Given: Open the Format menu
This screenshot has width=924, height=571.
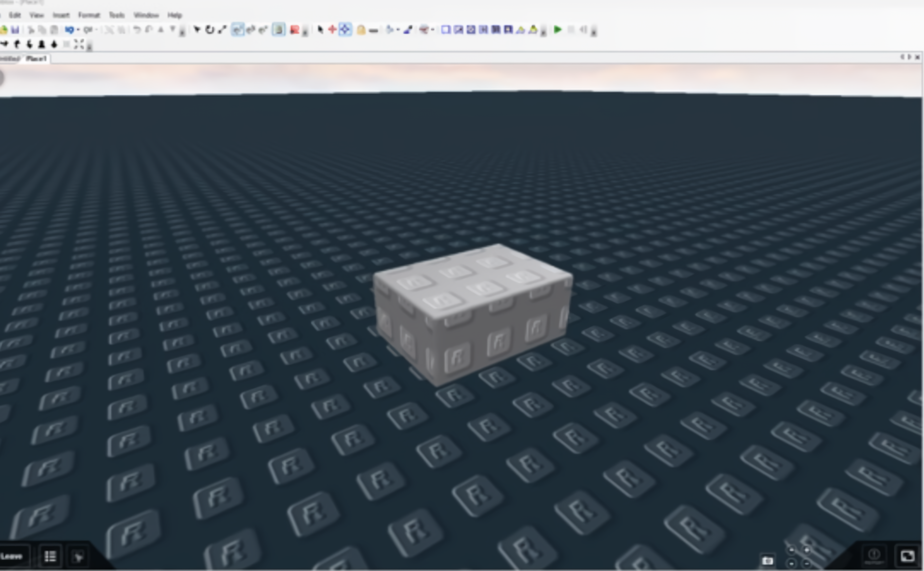Looking at the screenshot, I should click(89, 15).
